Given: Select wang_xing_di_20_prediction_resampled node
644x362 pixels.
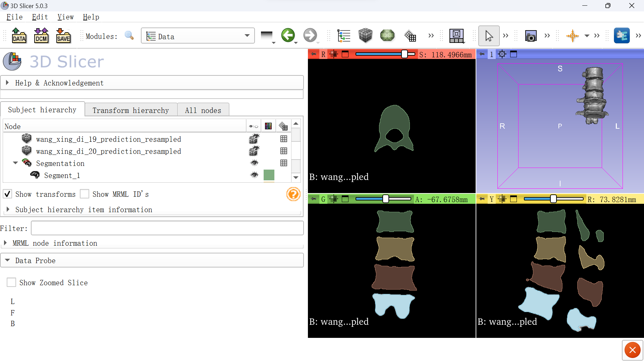Looking at the screenshot, I should (108, 151).
